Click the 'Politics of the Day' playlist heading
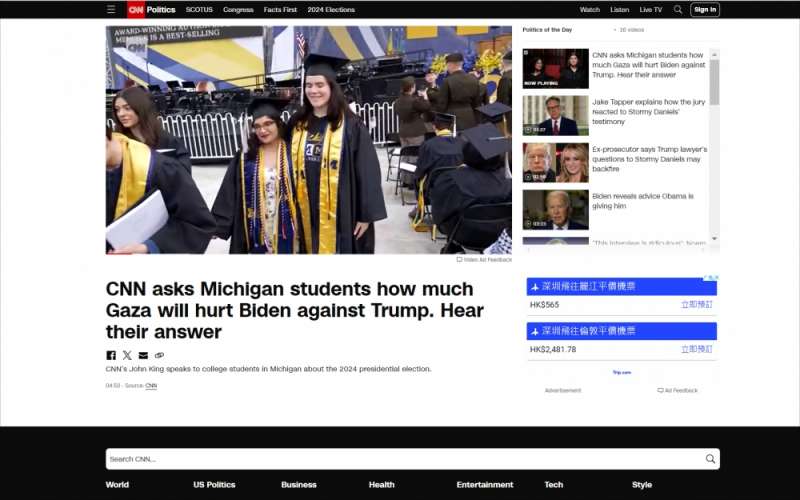The width and height of the screenshot is (800, 500). point(547,30)
